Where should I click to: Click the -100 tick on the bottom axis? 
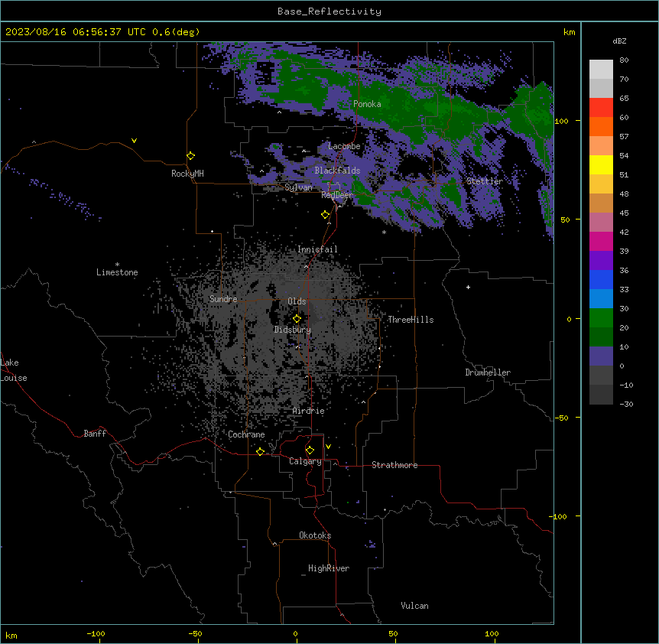tap(96, 633)
